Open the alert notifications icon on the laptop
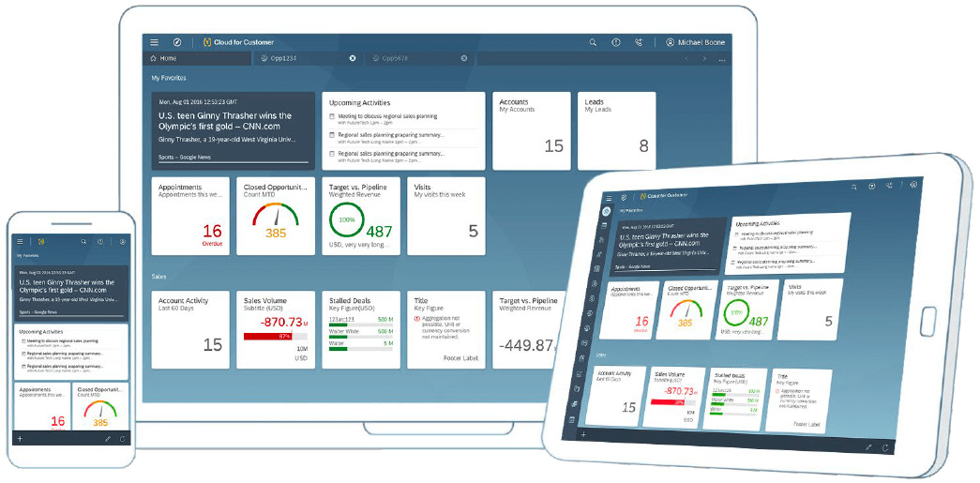980x483 pixels. pos(616,42)
